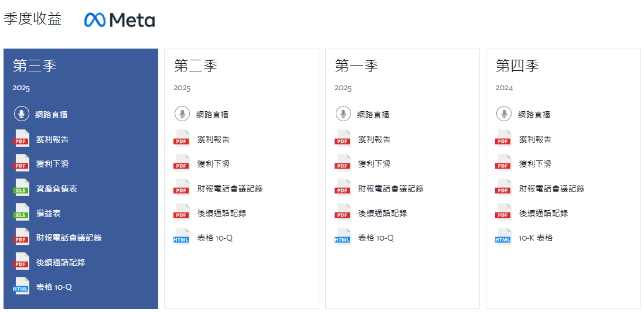Screen dimensions: 644x312
Task: Open 第四季 獲利下滑 link
Action: (535, 164)
